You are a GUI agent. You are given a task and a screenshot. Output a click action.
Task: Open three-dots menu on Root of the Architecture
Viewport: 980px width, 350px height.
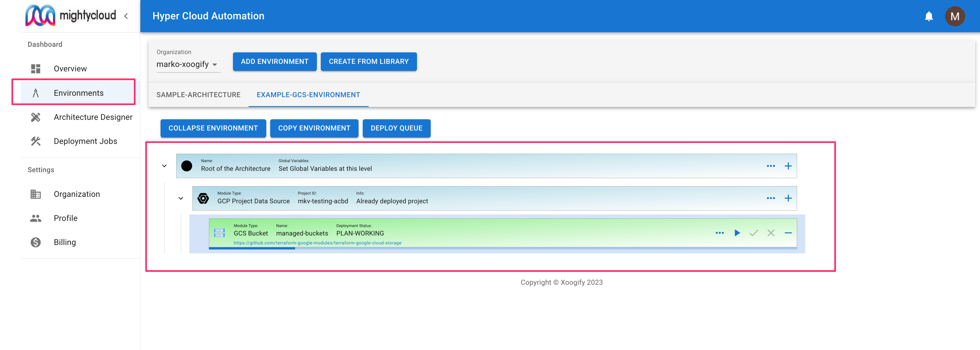click(x=771, y=166)
